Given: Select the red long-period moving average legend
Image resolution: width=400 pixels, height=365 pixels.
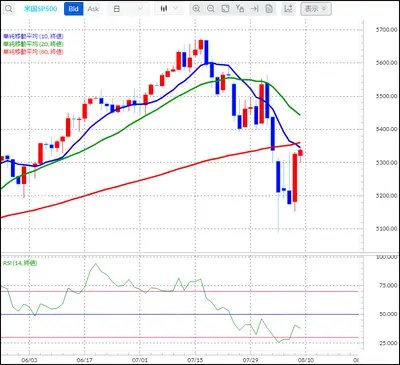Looking at the screenshot, I should coord(33,51).
